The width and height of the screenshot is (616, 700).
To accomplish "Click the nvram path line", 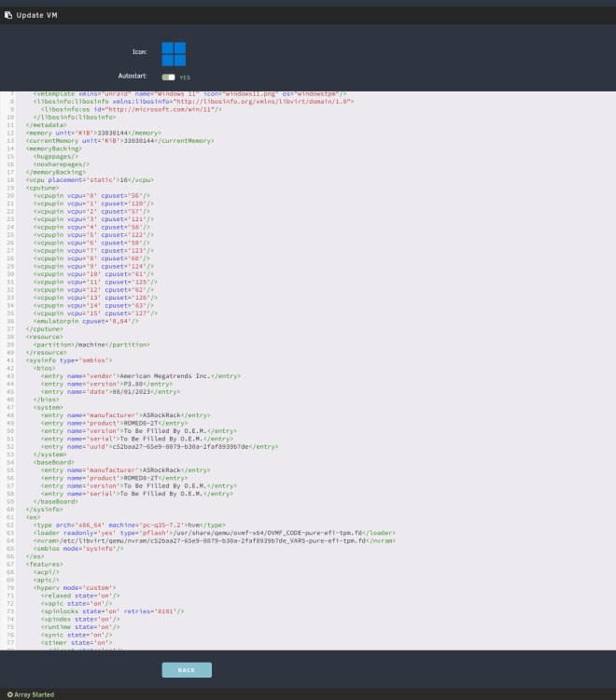I will point(215,540).
